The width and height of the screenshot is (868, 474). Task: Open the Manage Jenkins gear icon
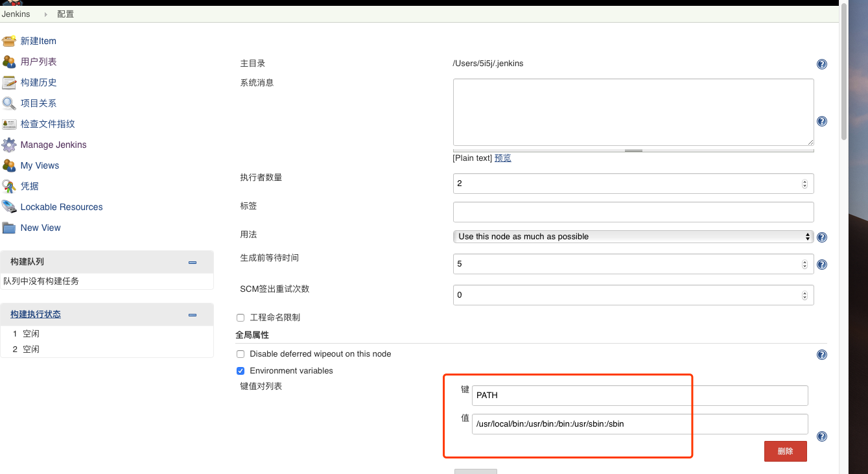click(9, 145)
